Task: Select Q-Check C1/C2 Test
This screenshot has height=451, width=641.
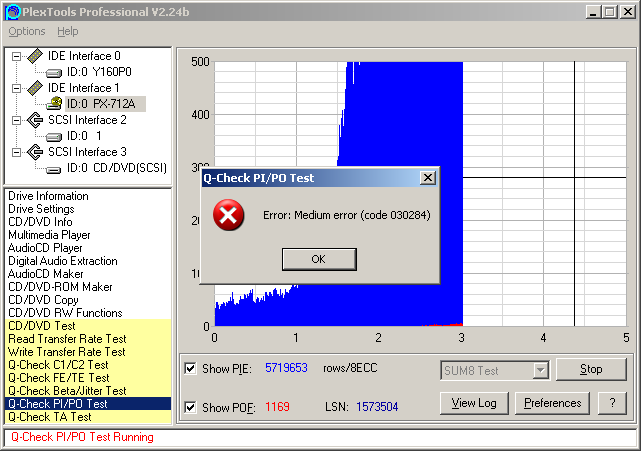Action: coord(88,365)
